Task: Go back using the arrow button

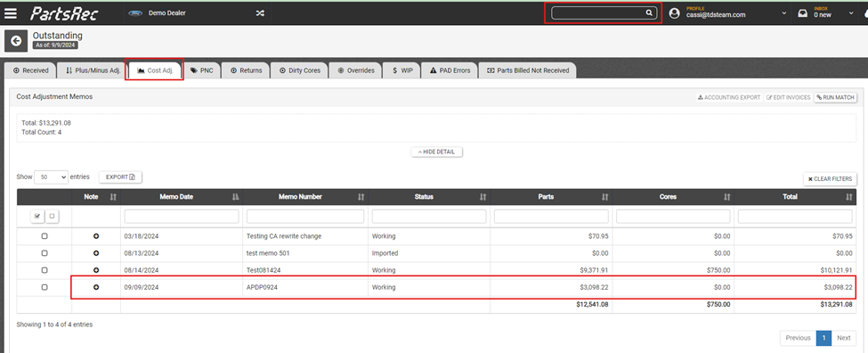Action: pos(16,40)
